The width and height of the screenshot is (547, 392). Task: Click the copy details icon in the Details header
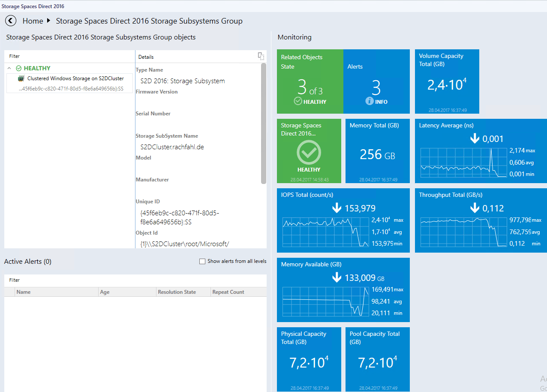[x=261, y=56]
